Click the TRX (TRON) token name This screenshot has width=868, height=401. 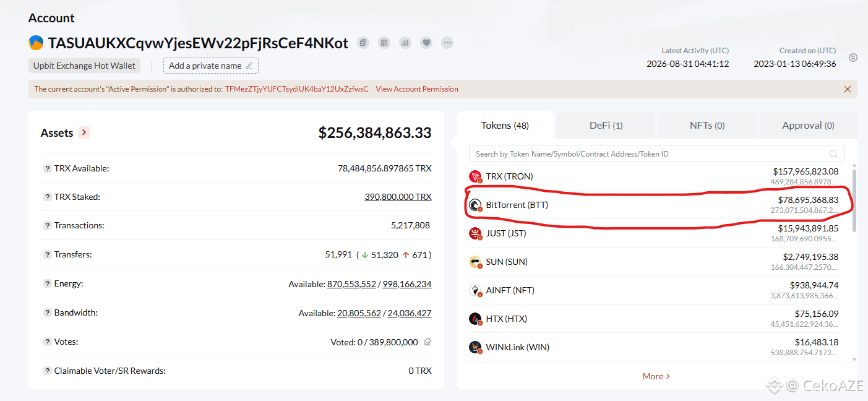click(x=509, y=176)
